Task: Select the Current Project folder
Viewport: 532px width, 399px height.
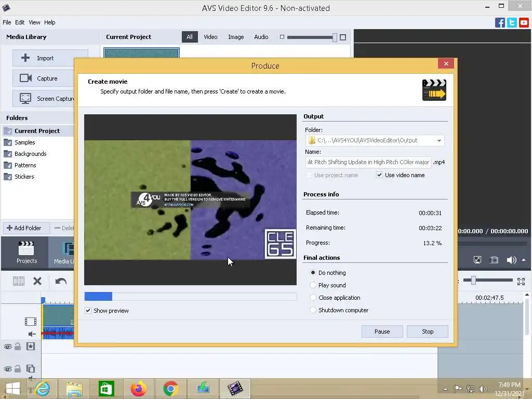Action: [37, 130]
